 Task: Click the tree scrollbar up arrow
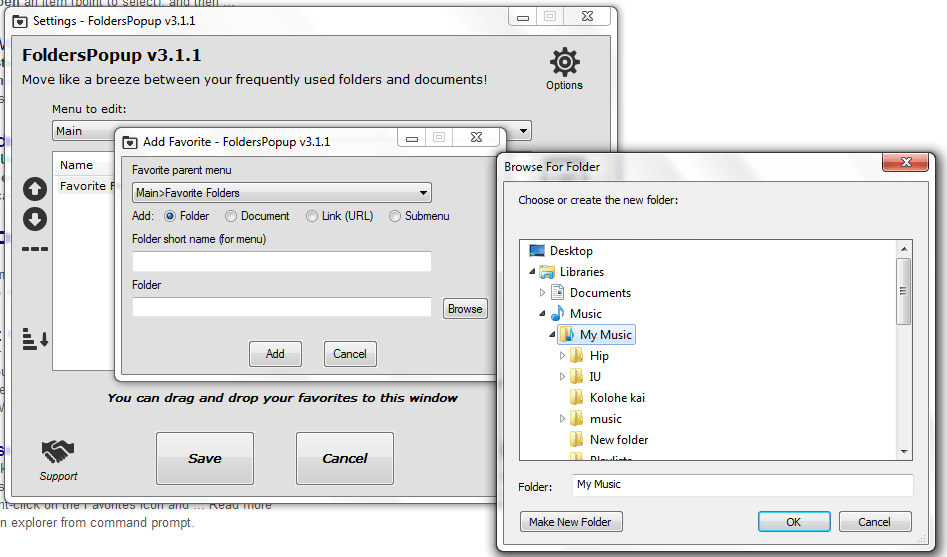pyautogui.click(x=904, y=249)
